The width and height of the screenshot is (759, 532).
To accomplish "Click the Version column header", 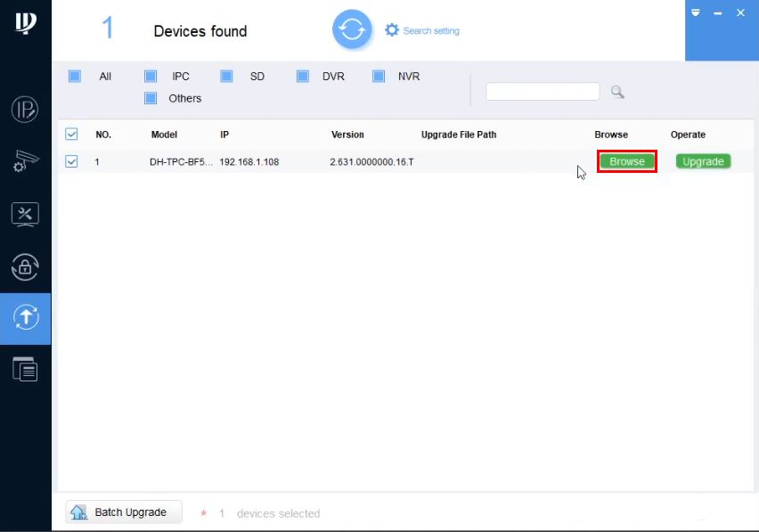I will coord(347,135).
